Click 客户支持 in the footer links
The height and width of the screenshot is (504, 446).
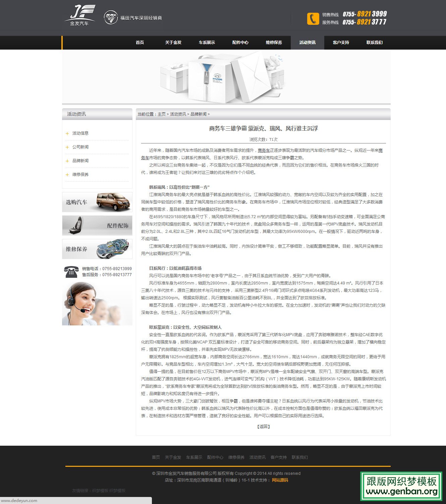[x=279, y=457]
